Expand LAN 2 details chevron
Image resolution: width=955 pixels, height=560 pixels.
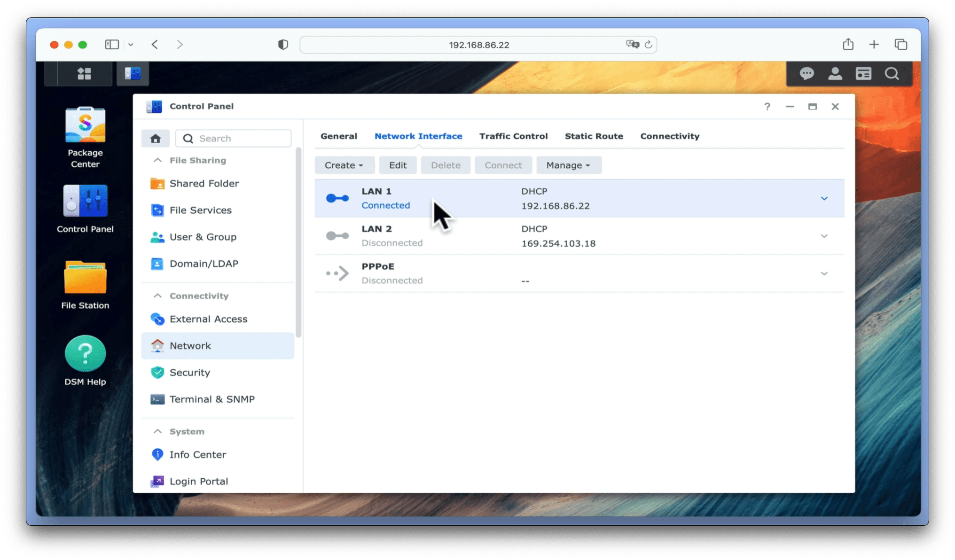[824, 236]
